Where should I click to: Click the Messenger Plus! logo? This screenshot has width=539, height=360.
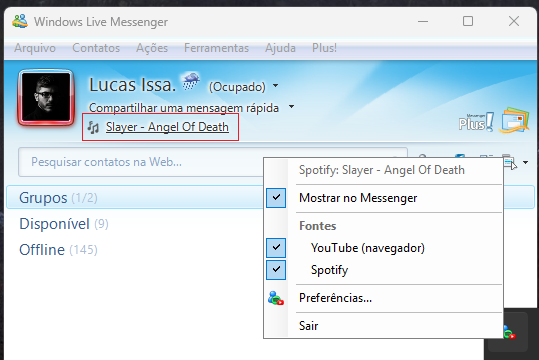point(476,122)
